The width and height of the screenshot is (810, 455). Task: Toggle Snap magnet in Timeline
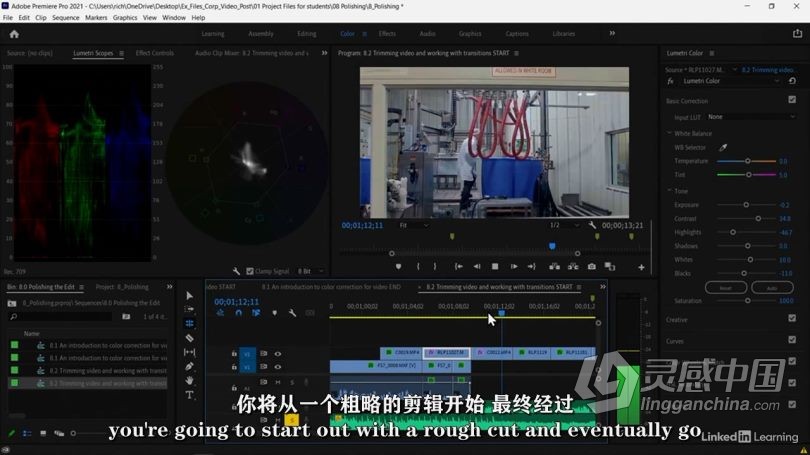(x=238, y=313)
